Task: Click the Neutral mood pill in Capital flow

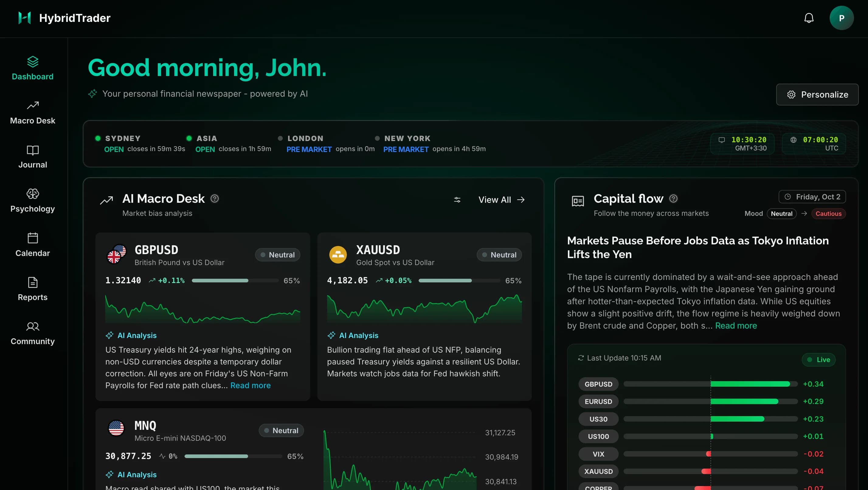Action: [781, 214]
